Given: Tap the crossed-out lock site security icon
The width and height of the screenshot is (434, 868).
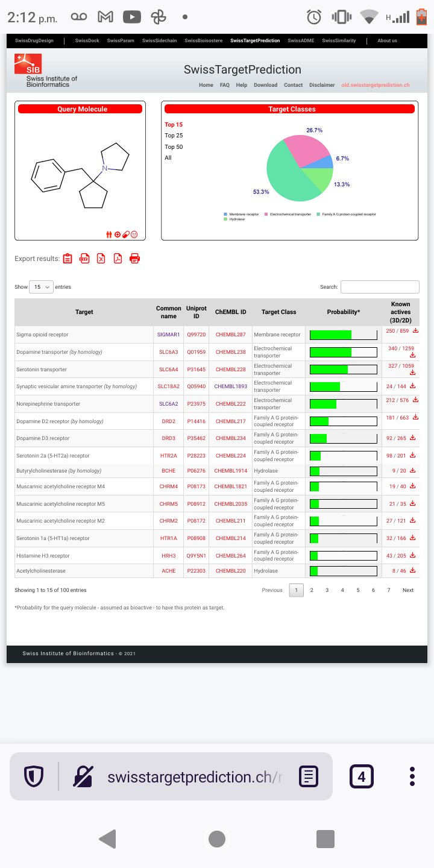Looking at the screenshot, I should pos(83,776).
